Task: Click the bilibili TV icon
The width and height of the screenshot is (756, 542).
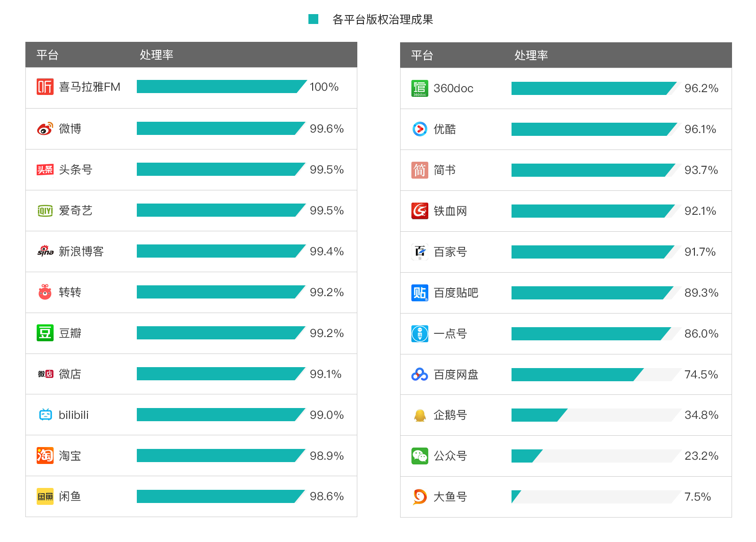Action: point(45,415)
